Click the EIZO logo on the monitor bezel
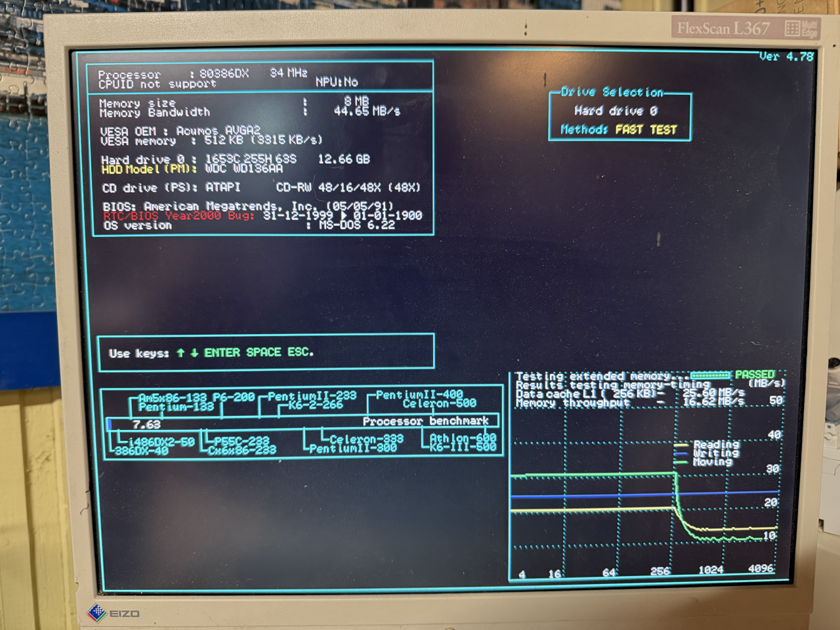The height and width of the screenshot is (630, 840). tap(114, 613)
